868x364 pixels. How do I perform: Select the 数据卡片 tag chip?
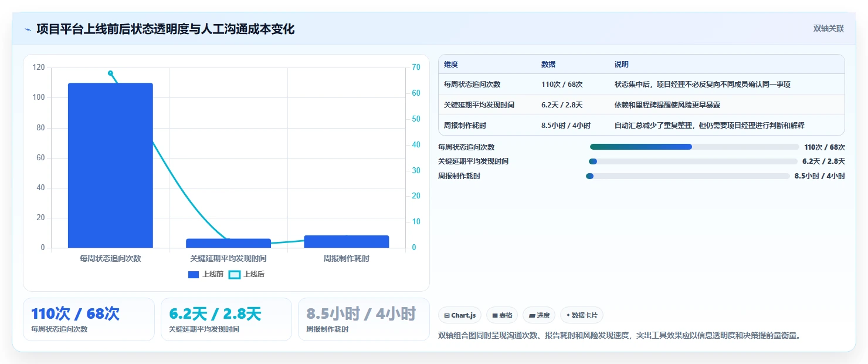pyautogui.click(x=582, y=315)
